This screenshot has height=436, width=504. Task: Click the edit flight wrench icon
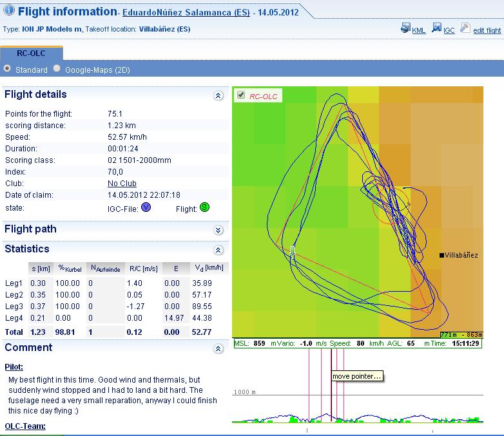(465, 28)
